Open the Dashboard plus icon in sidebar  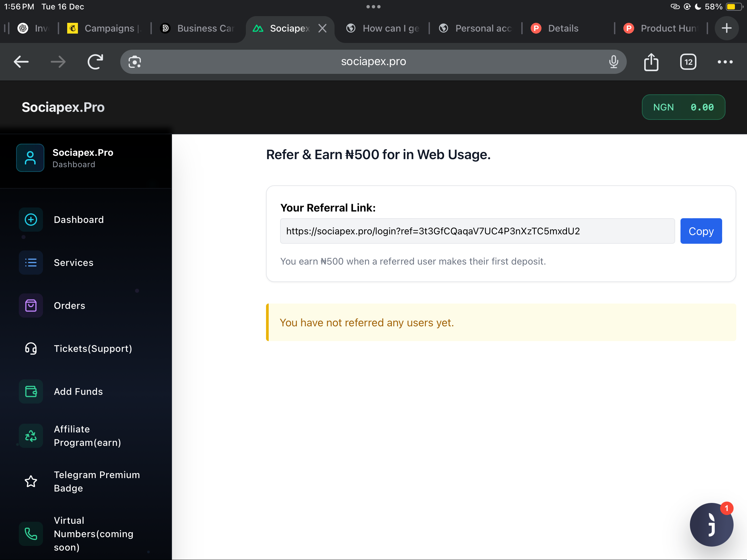tap(31, 220)
